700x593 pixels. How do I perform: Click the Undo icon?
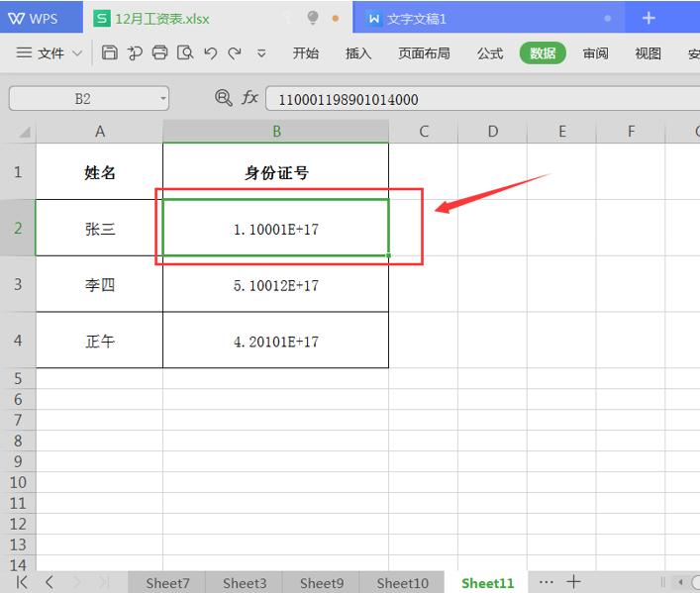[210, 53]
